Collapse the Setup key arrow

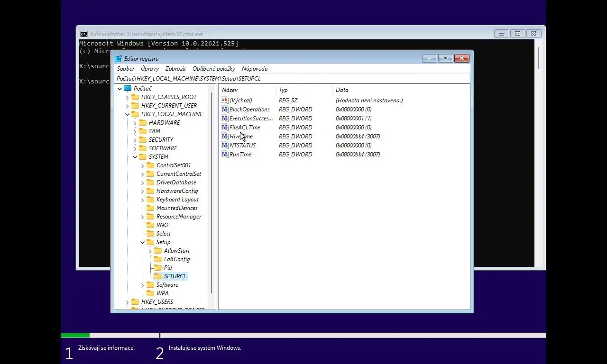(142, 242)
